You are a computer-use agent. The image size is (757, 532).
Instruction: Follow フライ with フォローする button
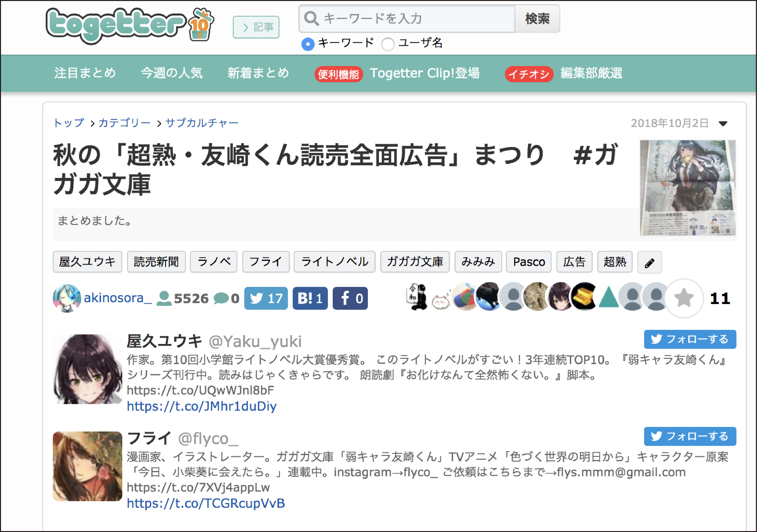690,437
